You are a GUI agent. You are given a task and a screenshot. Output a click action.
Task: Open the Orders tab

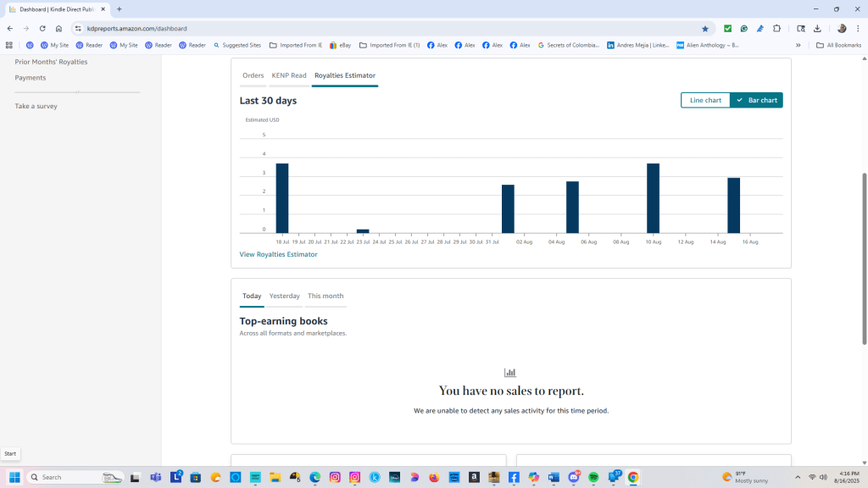(253, 75)
